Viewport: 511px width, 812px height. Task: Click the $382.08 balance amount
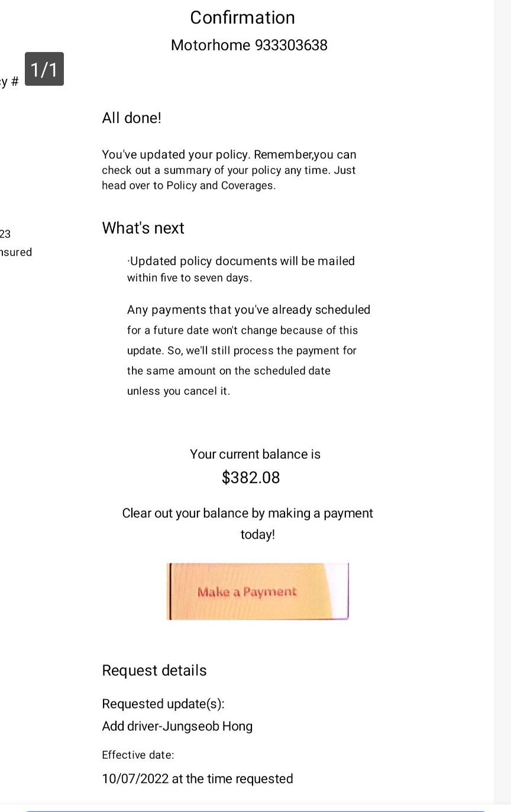point(251,477)
